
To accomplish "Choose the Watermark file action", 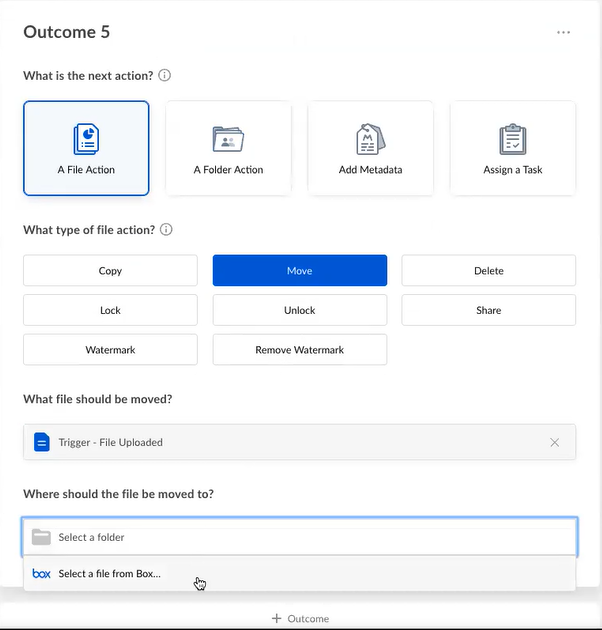I will (110, 350).
